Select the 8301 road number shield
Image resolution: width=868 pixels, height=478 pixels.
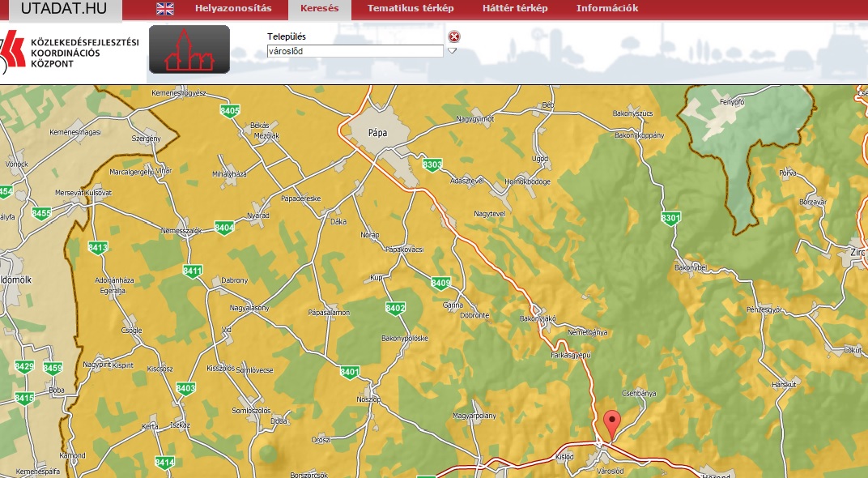pos(670,219)
